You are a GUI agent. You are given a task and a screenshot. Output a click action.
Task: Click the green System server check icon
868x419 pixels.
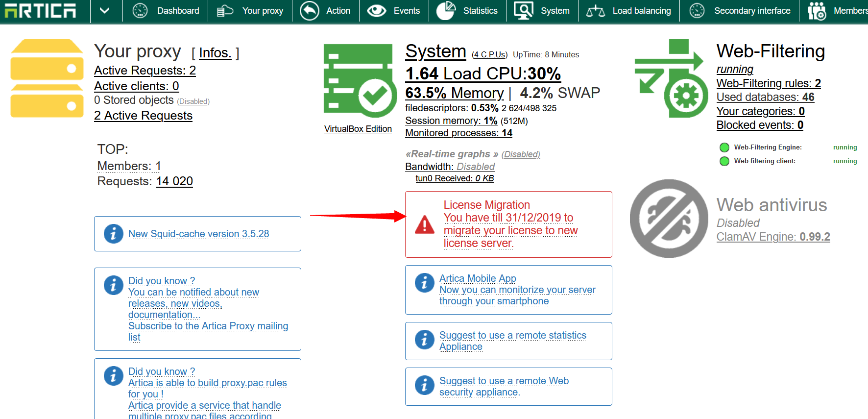coord(360,81)
